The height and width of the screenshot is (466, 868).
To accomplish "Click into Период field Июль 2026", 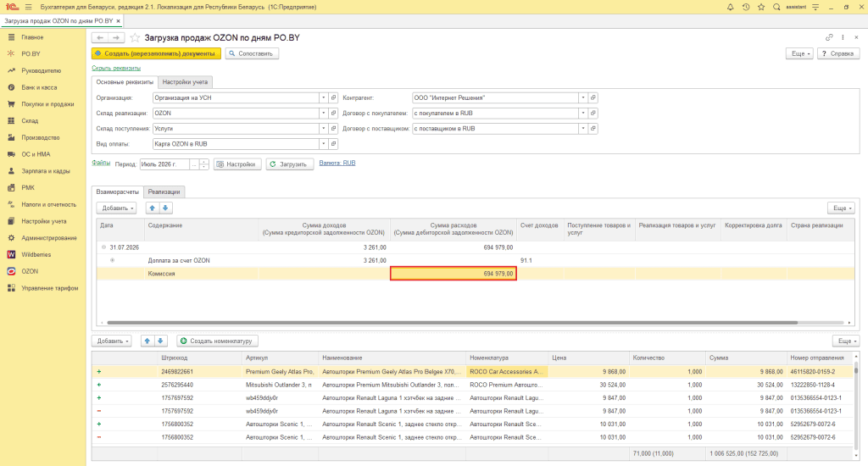I will [x=164, y=164].
